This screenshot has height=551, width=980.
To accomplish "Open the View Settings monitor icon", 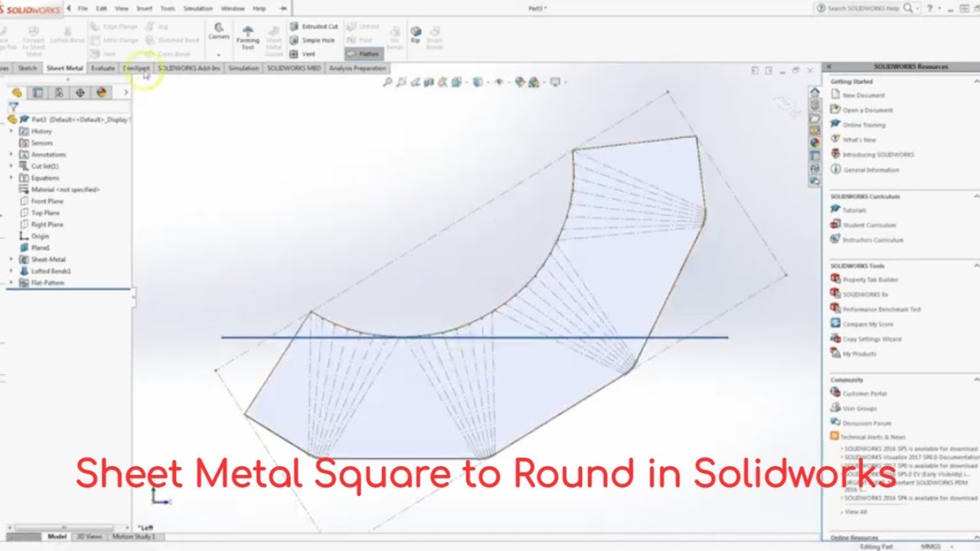I will (x=555, y=82).
